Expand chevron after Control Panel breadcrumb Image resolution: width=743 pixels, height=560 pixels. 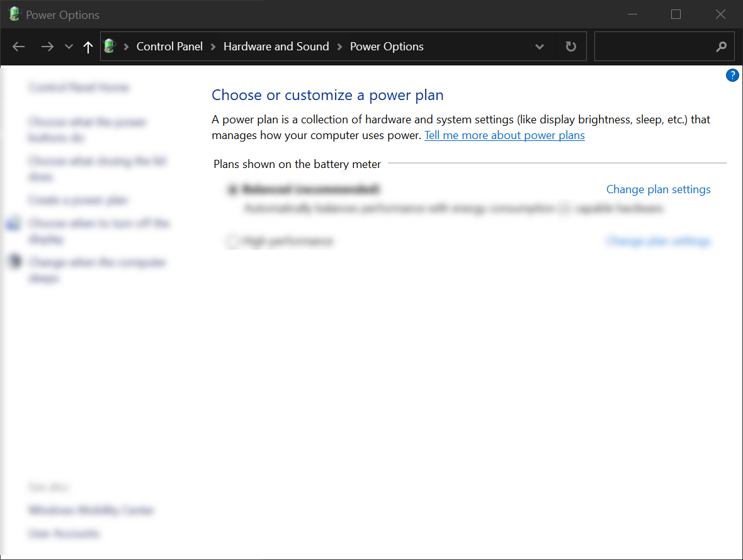click(x=213, y=47)
